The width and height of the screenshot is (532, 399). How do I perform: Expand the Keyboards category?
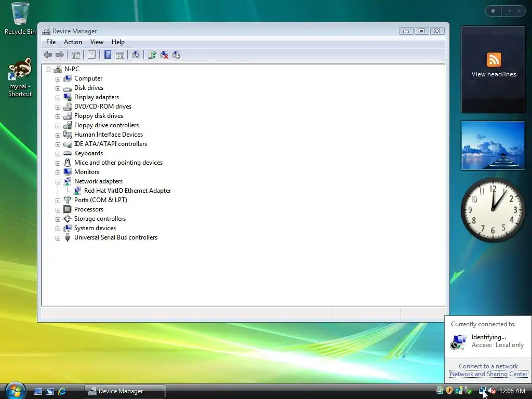coord(58,154)
